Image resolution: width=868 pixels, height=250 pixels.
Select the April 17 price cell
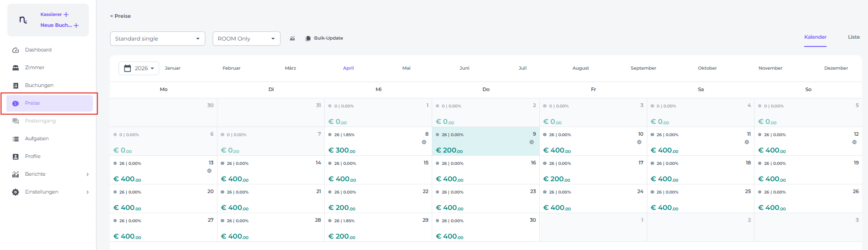coord(593,170)
